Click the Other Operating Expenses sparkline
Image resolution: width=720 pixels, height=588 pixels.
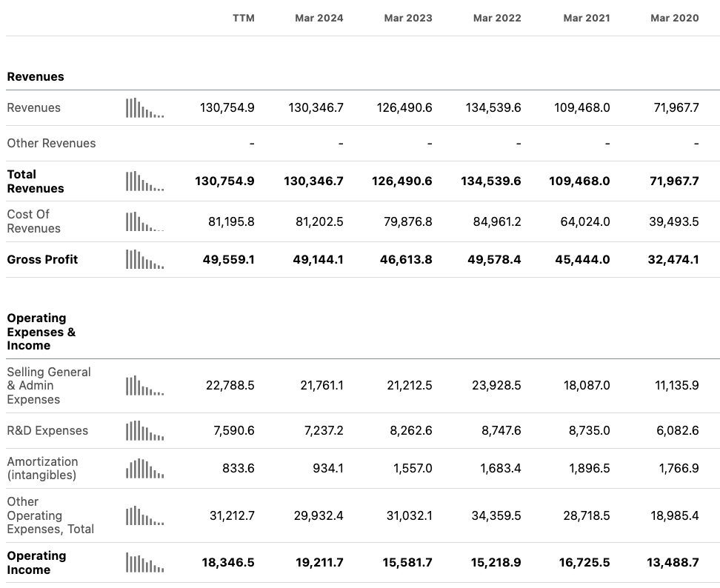[144, 515]
